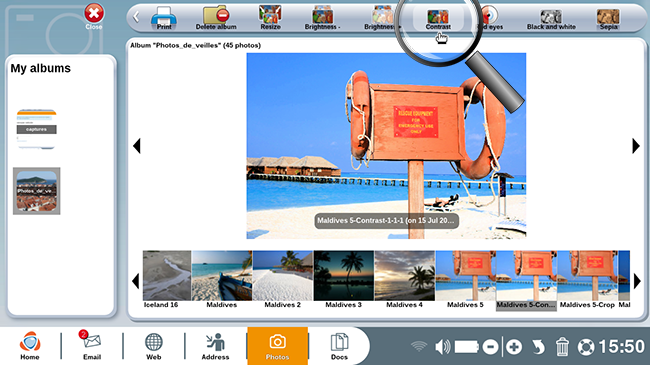Collapse toolbar with left chevron arrow
650x365 pixels.
coord(136,17)
